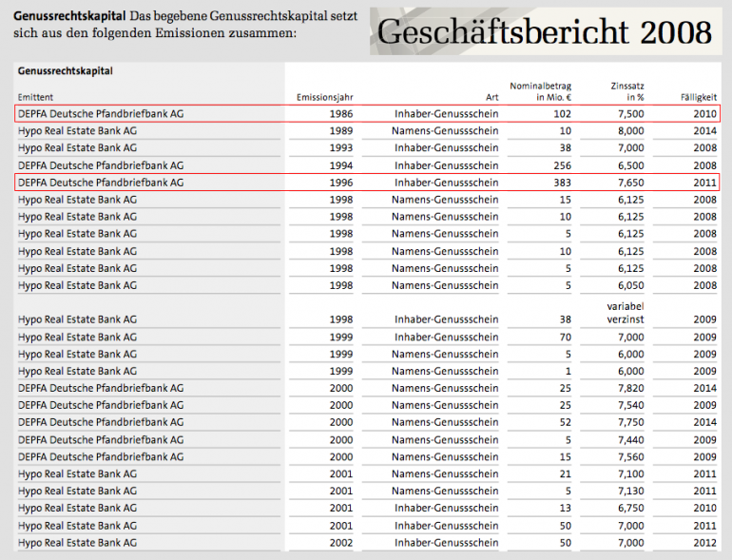732x560 pixels.
Task: Select nominal amount '52'
Action: (x=566, y=422)
